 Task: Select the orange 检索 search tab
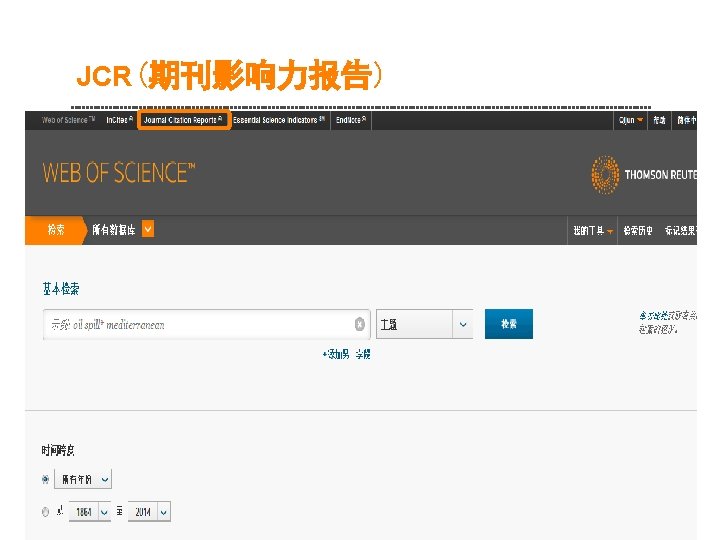coord(56,230)
